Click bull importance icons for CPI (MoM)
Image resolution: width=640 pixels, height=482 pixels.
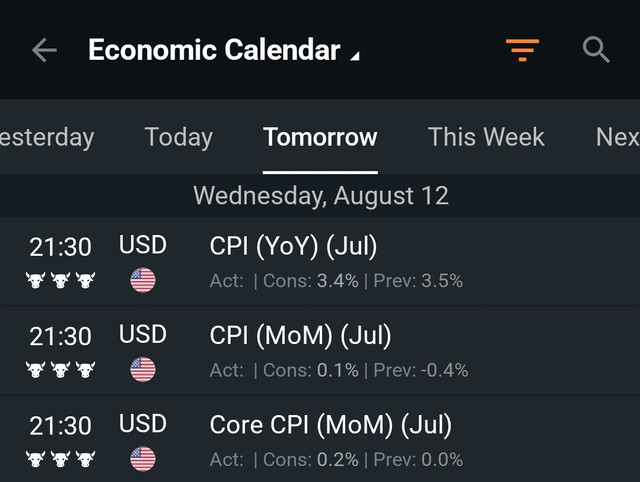pos(60,370)
